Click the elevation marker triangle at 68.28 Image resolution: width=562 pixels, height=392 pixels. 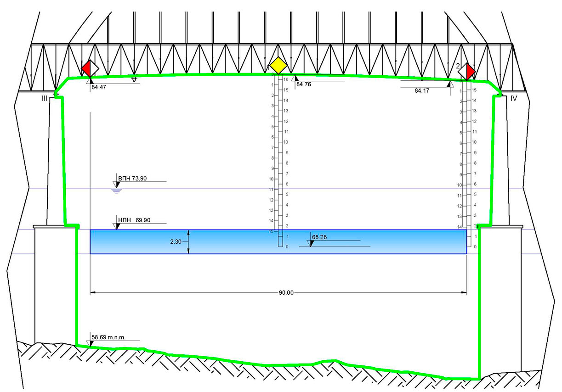[x=310, y=243]
